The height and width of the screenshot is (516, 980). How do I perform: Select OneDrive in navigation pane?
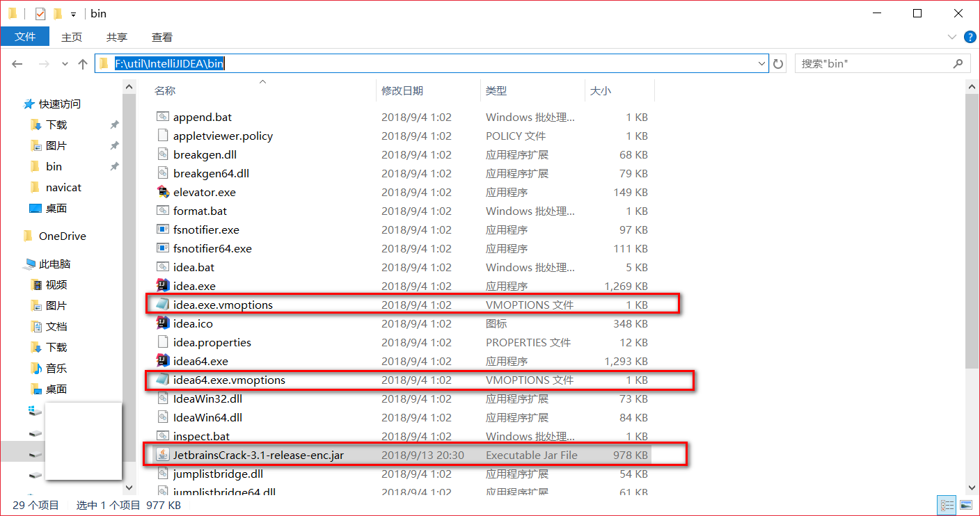pyautogui.click(x=62, y=236)
